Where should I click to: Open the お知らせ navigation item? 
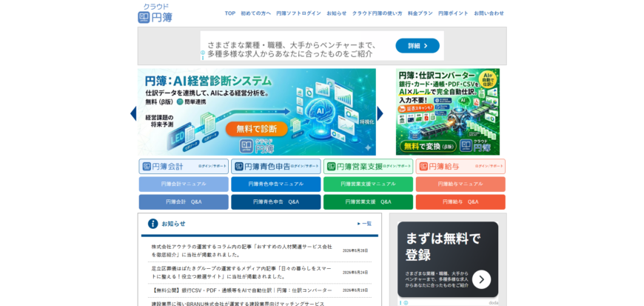coord(336,13)
